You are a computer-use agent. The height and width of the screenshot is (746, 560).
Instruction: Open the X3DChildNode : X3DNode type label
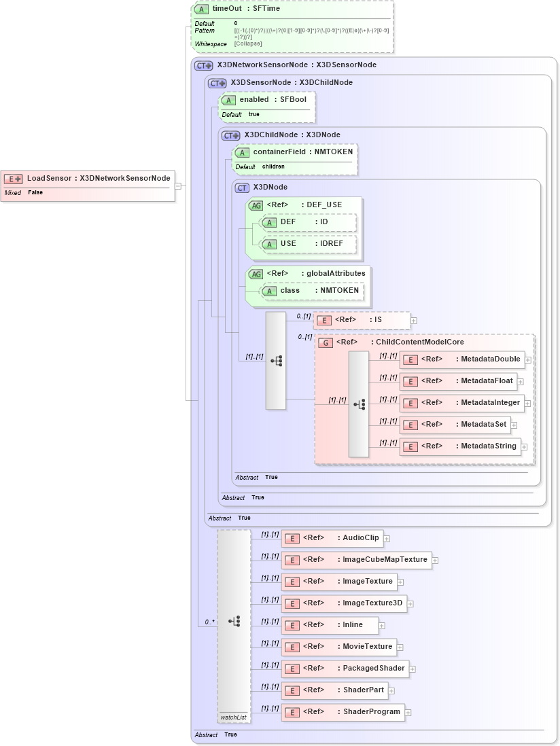tap(292, 135)
